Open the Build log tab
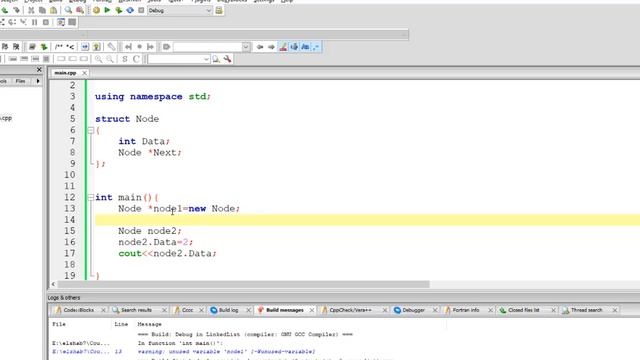Image resolution: width=640 pixels, height=360 pixels. coord(228,310)
